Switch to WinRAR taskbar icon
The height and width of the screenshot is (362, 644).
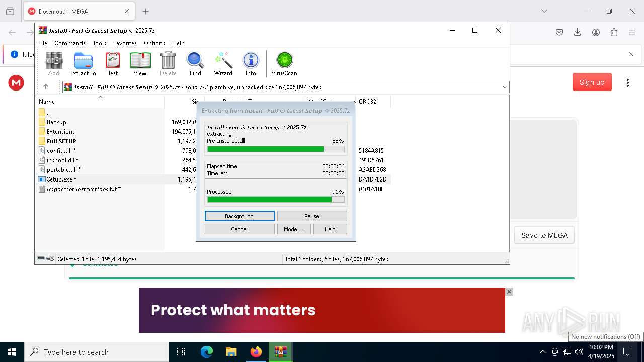coord(281,352)
